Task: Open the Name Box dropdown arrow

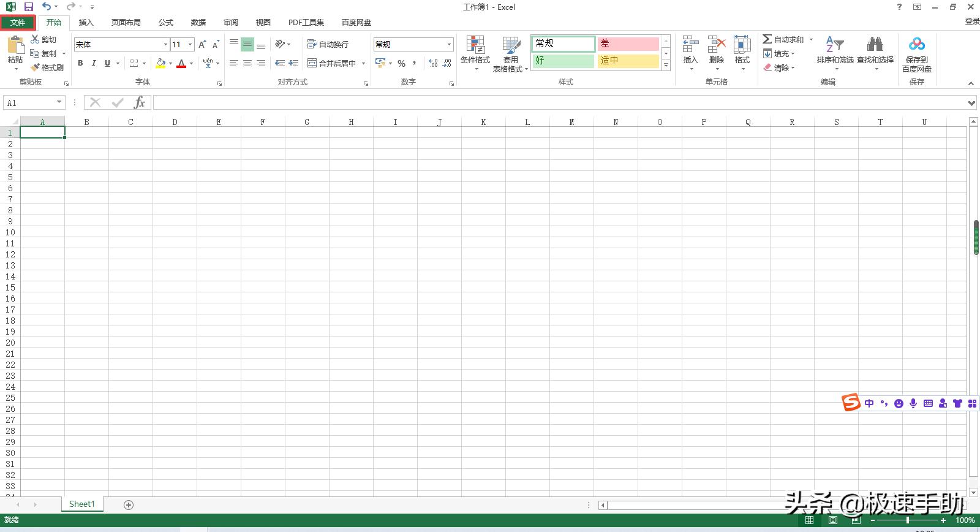Action: (59, 103)
